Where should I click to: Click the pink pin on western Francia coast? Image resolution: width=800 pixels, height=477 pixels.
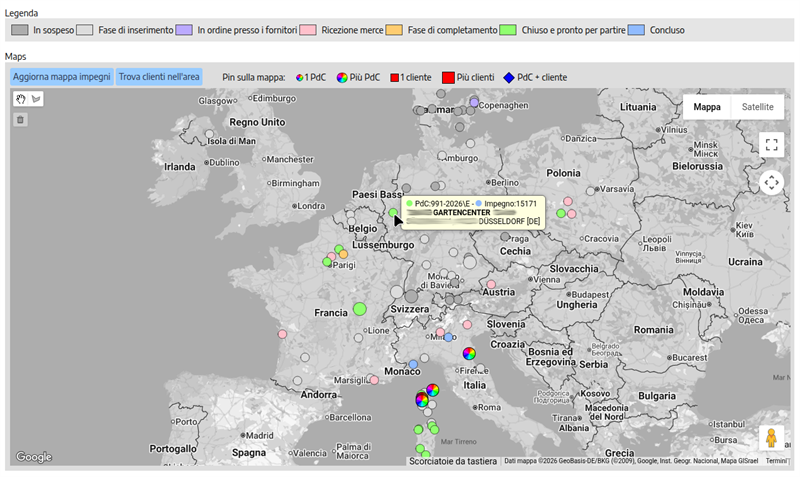282,334
